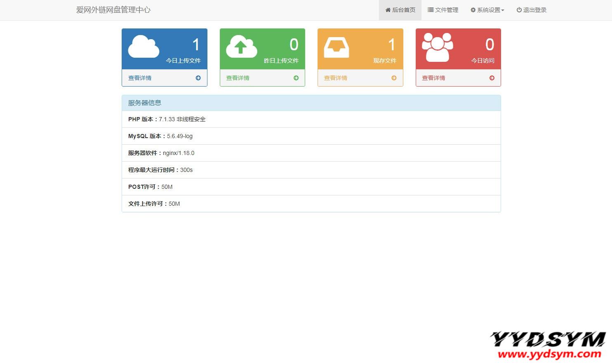The image size is (612, 364).
Task: View details of today's uploaded files
Action: tap(140, 78)
